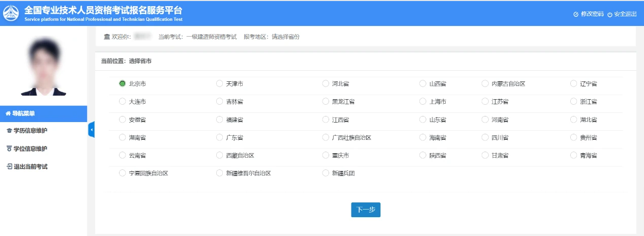Click the home icon beside 导航菜单

click(x=8, y=113)
